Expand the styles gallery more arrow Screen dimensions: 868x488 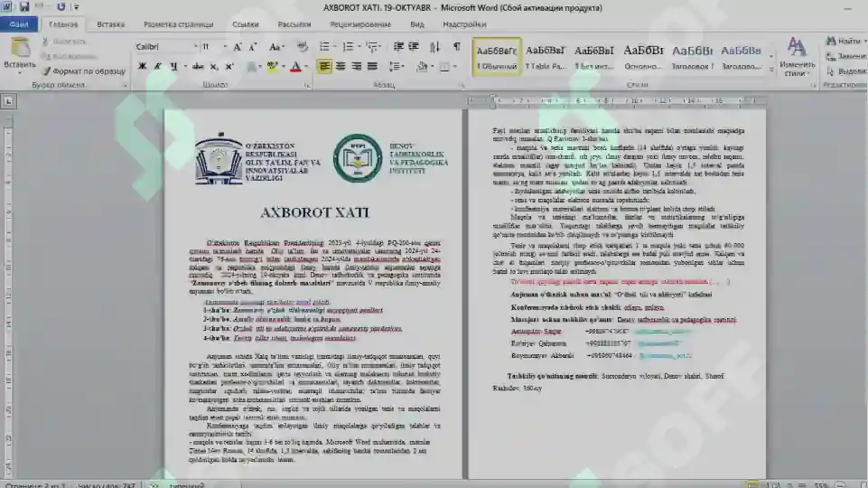(771, 70)
